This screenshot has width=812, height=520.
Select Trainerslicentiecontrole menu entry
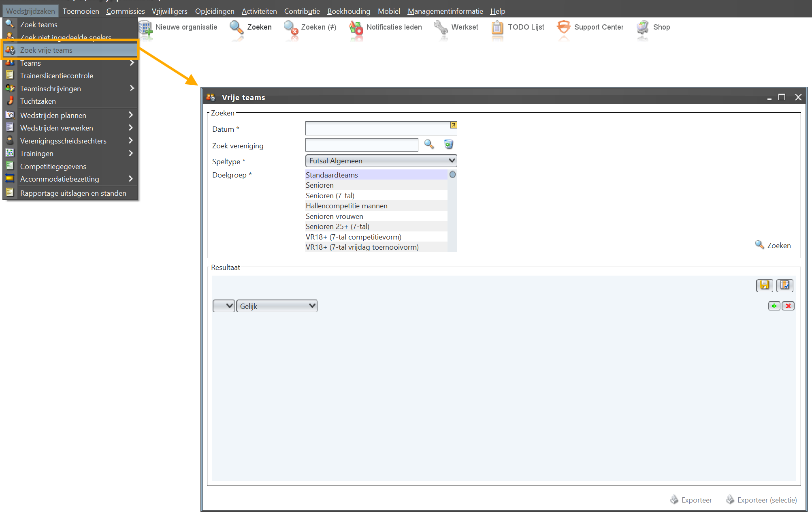tap(57, 76)
